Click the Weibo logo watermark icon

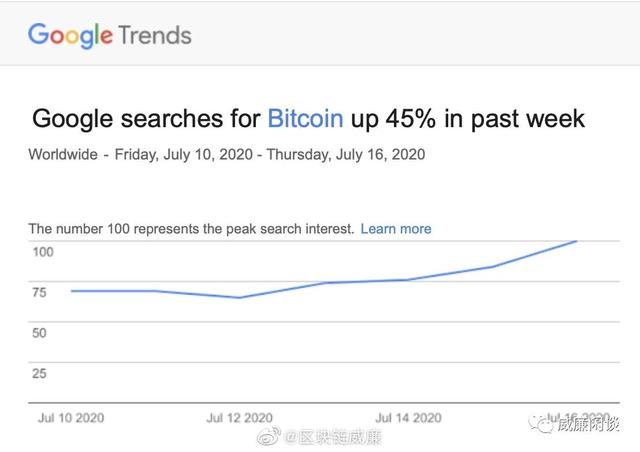point(268,436)
